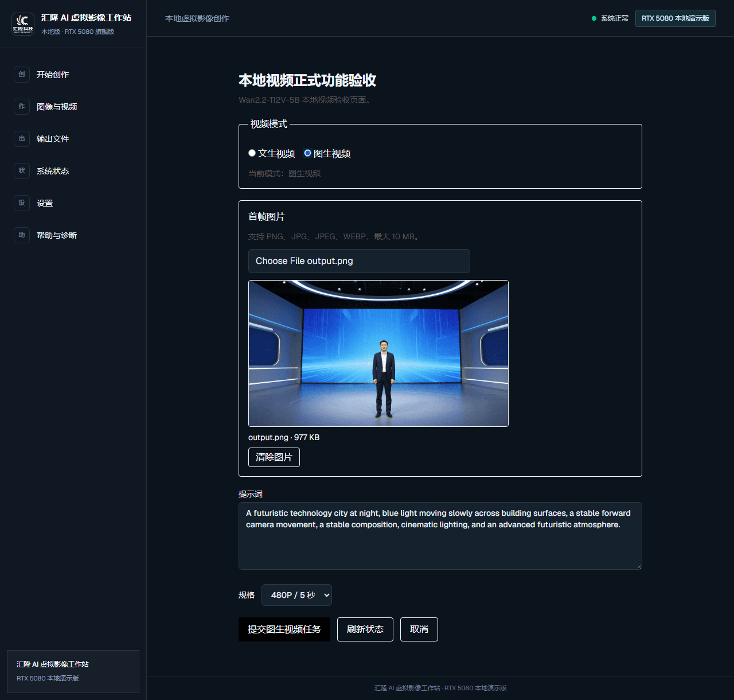This screenshot has height=700, width=734.
Task: Click Choose File output.png input
Action: click(x=359, y=261)
